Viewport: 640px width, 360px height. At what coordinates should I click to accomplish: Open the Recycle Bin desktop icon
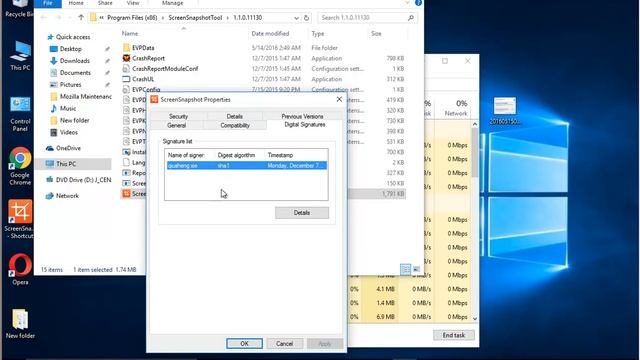point(20,9)
